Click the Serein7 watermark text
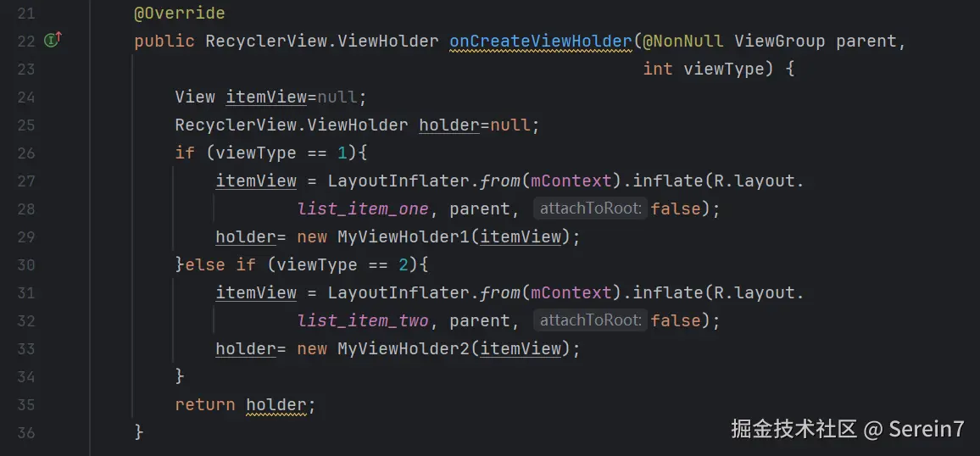This screenshot has width=980, height=456. [926, 429]
